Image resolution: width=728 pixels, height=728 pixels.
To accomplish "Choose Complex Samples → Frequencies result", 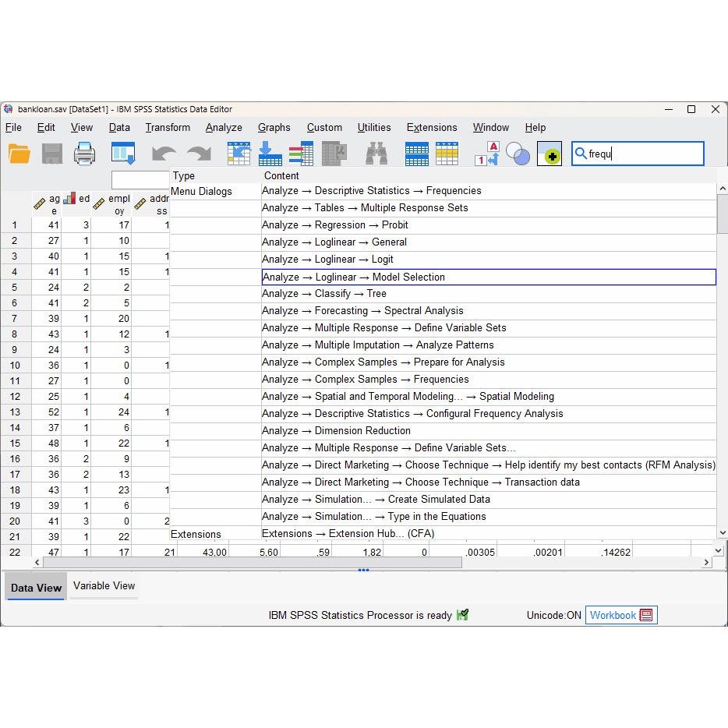I will tap(365, 380).
